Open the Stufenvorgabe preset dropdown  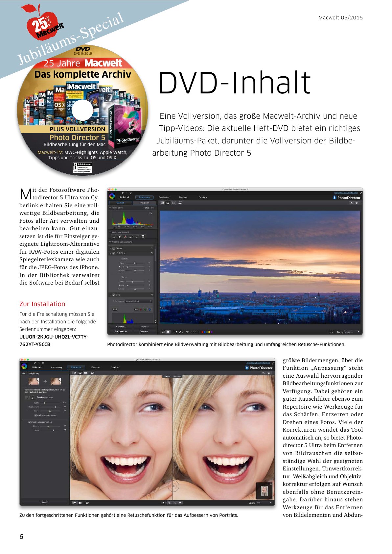[x=138, y=301]
